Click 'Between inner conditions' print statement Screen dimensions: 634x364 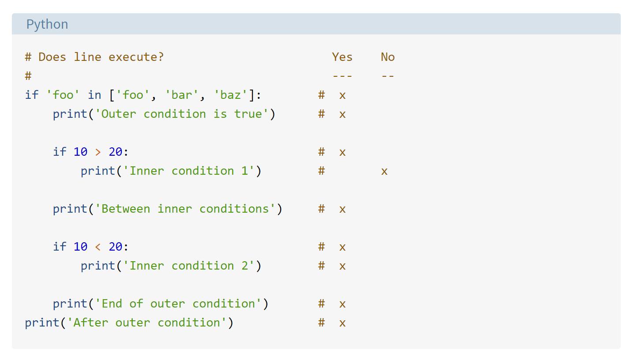(x=168, y=209)
